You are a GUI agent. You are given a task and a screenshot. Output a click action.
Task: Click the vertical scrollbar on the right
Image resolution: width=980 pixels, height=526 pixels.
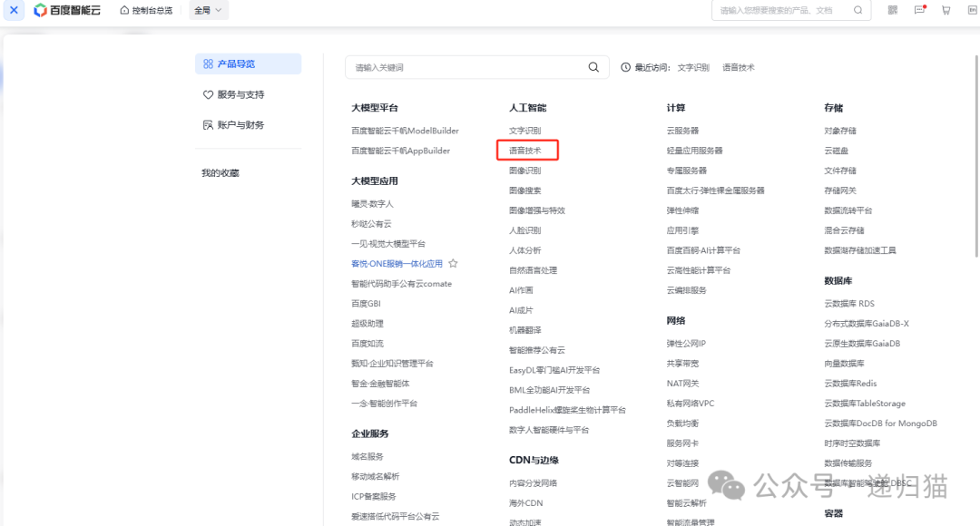(976, 156)
